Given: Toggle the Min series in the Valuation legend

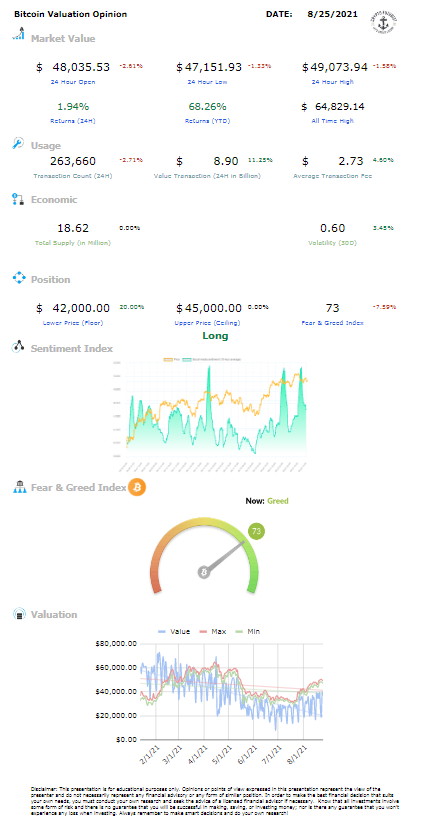Looking at the screenshot, I should 249,631.
